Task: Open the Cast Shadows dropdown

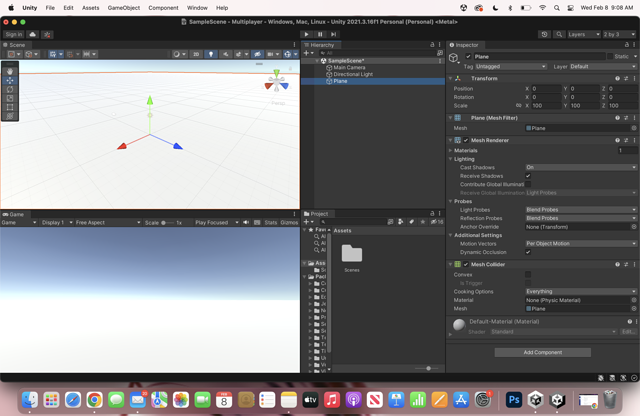Action: click(581, 167)
